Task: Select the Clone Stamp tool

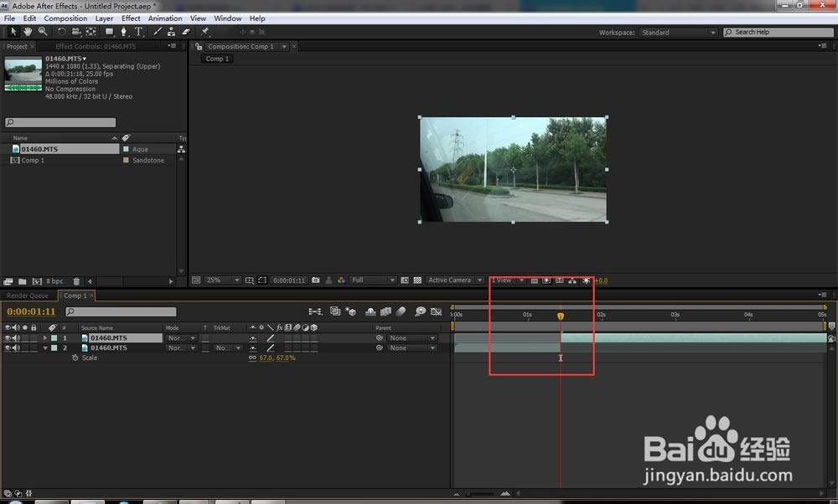Action: [x=170, y=31]
